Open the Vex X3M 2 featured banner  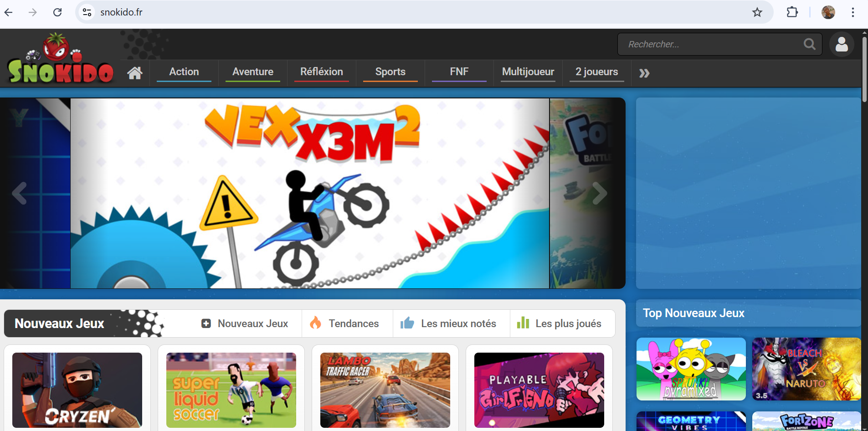(x=310, y=193)
